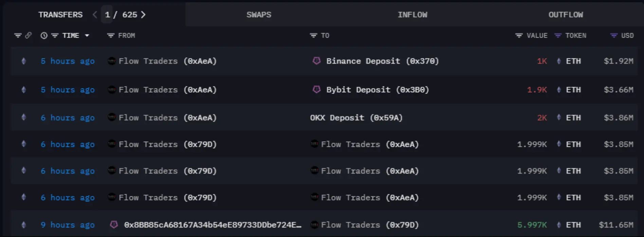Click the Bybit Deposit exchange icon
644x237 pixels.
(x=317, y=90)
